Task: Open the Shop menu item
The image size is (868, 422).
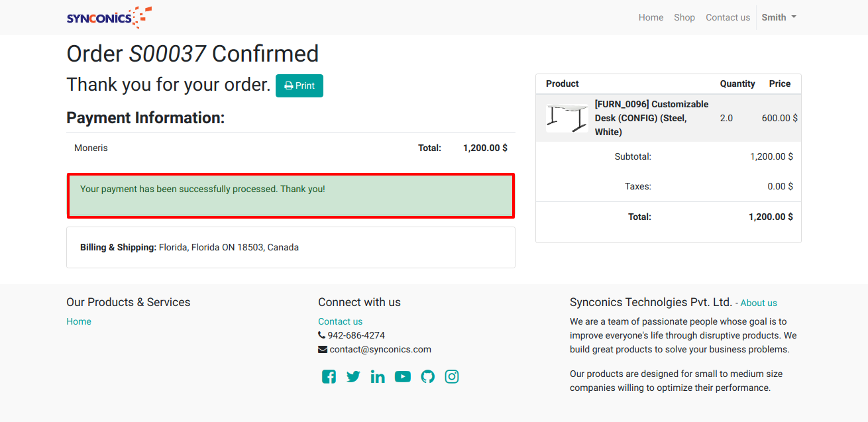Action: pos(684,17)
